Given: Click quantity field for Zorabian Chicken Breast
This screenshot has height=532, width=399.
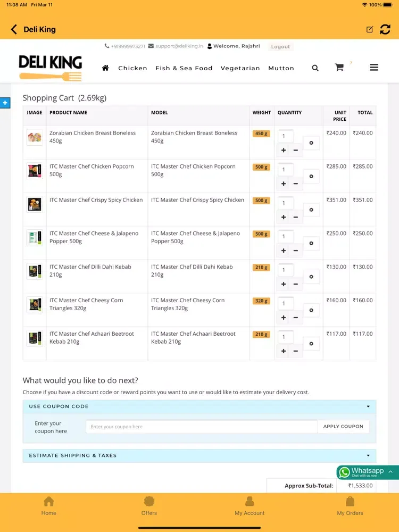Looking at the screenshot, I should point(286,136).
